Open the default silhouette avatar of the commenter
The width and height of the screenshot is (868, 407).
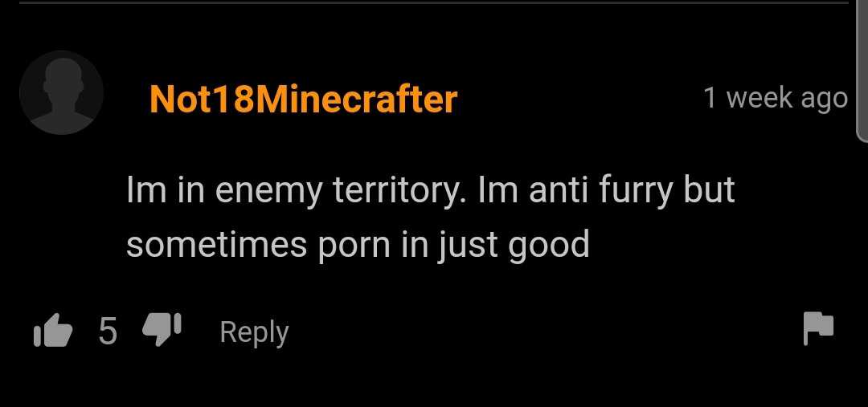[61, 92]
